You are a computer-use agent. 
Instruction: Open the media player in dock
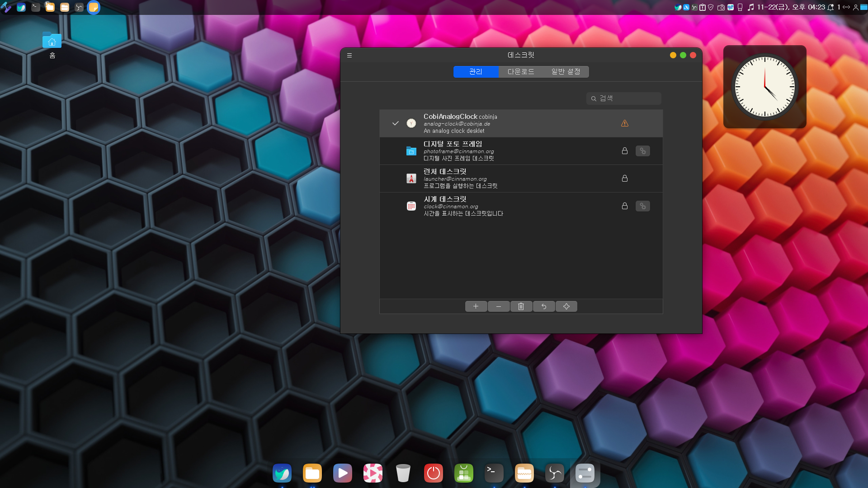343,473
